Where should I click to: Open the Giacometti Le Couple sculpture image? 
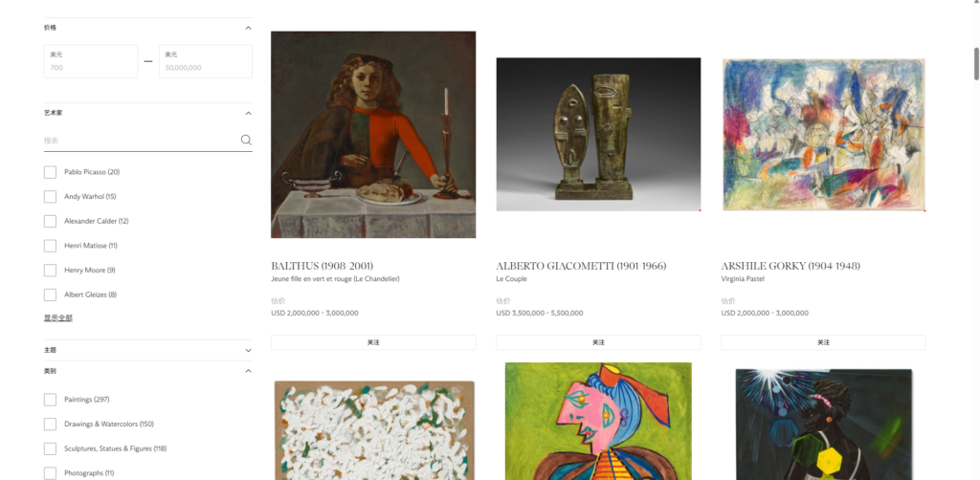pos(598,134)
